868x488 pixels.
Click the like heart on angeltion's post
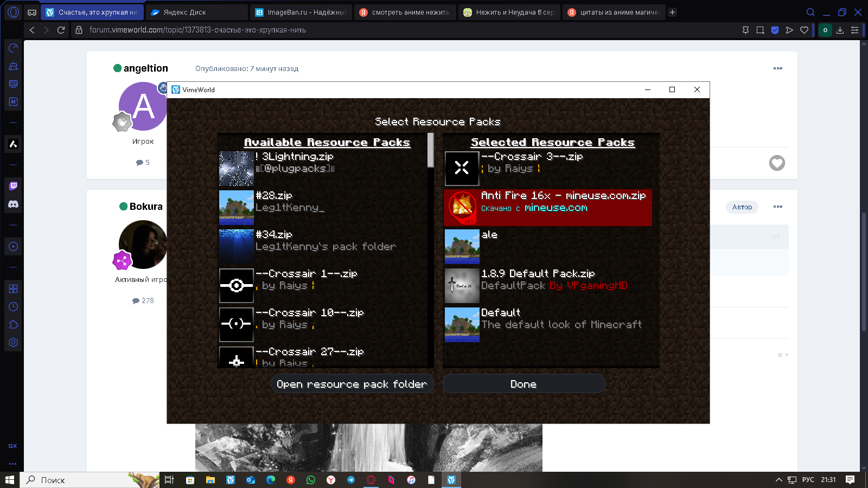[x=777, y=163]
